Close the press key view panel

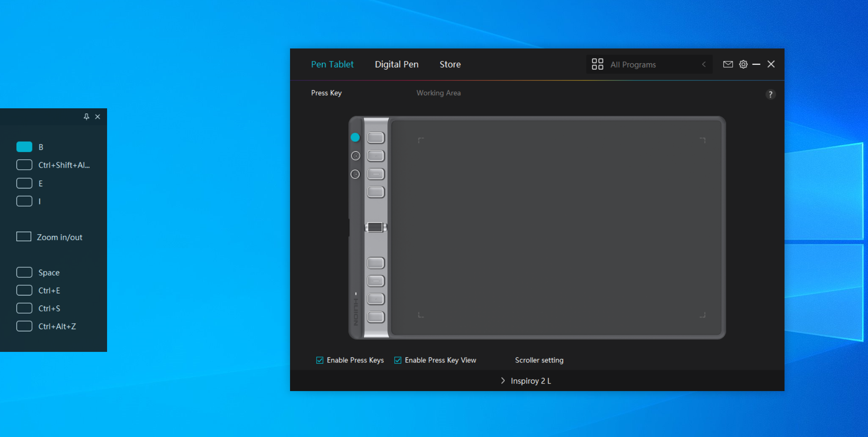pyautogui.click(x=98, y=117)
